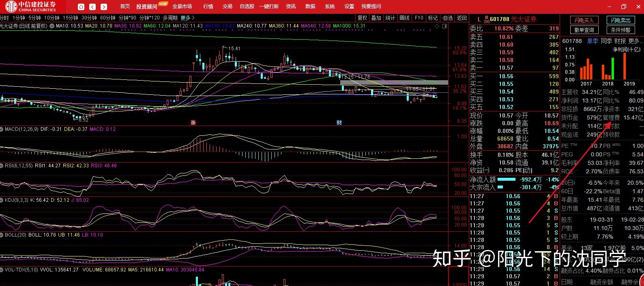Open the 一键打新 menu
Image resolution: width=644 pixels, height=286 pixels.
pos(269,6)
